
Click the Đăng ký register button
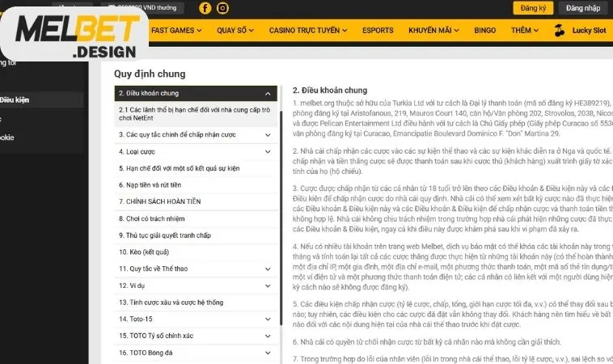click(533, 8)
